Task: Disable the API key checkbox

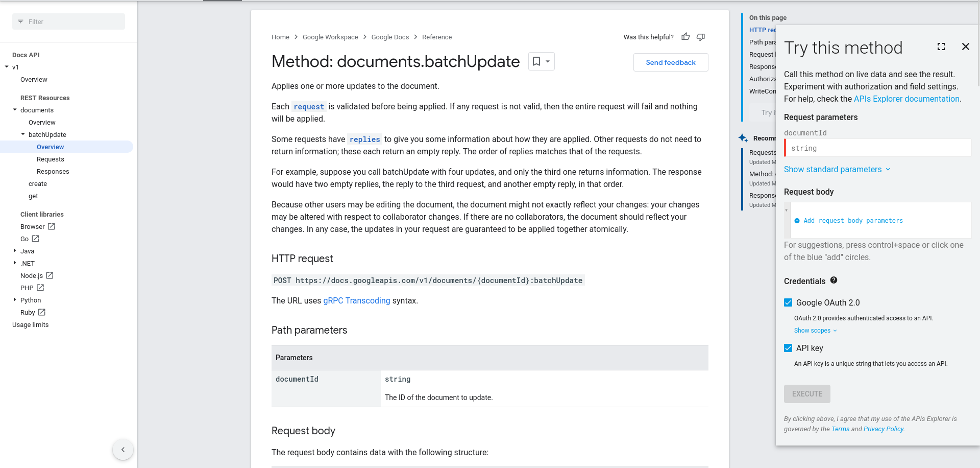Action: (788, 348)
